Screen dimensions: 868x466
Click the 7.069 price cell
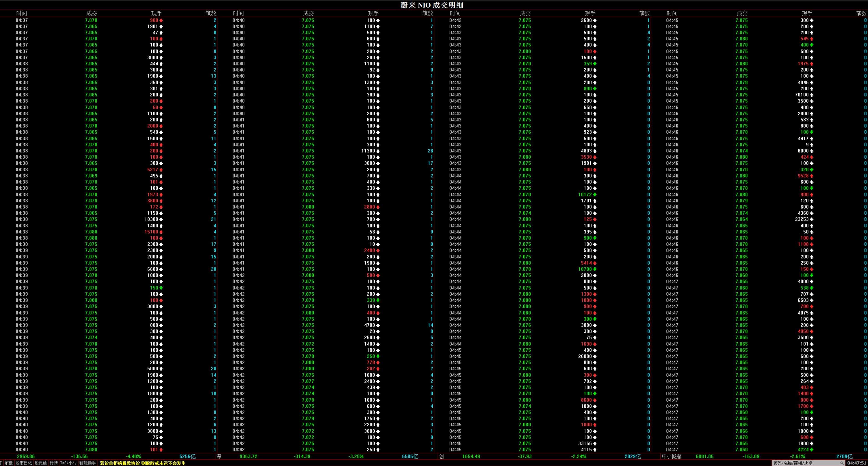click(x=91, y=176)
